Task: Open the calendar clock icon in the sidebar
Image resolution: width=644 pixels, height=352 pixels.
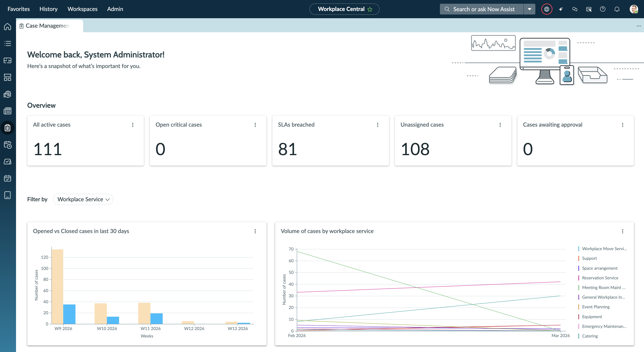Action: (7, 145)
